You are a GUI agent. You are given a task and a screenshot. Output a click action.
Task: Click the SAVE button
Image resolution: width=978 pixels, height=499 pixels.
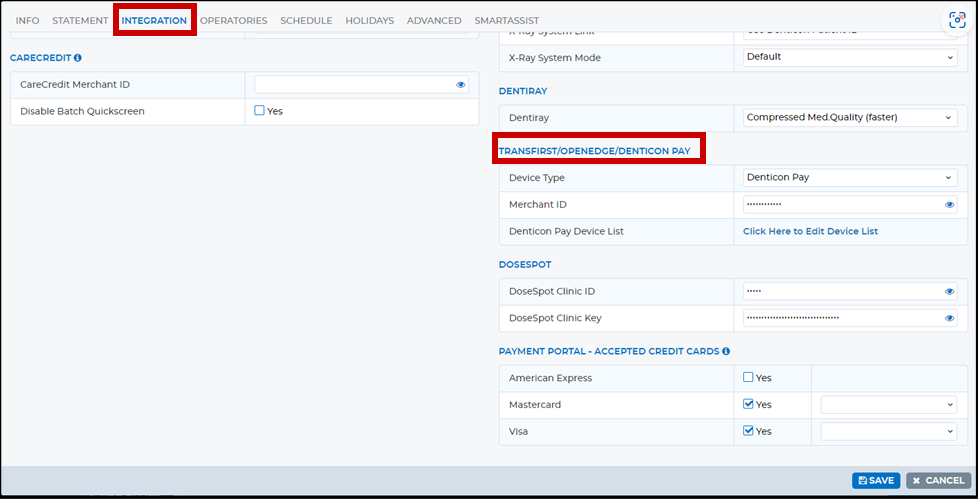click(x=876, y=480)
